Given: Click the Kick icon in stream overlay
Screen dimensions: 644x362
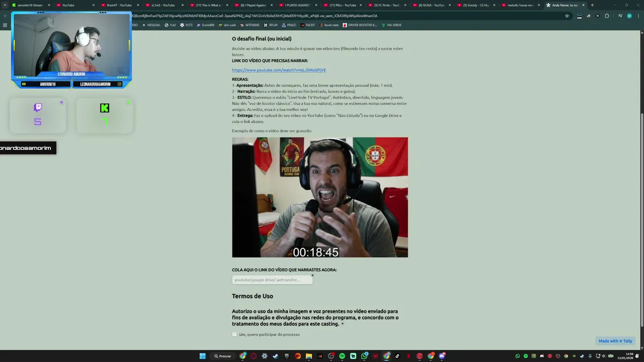Looking at the screenshot, I should click(105, 108).
